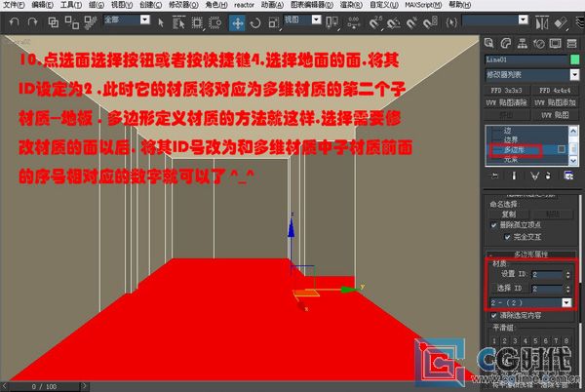
Task: Click the Make Unique icon below stack
Action: 534,176
